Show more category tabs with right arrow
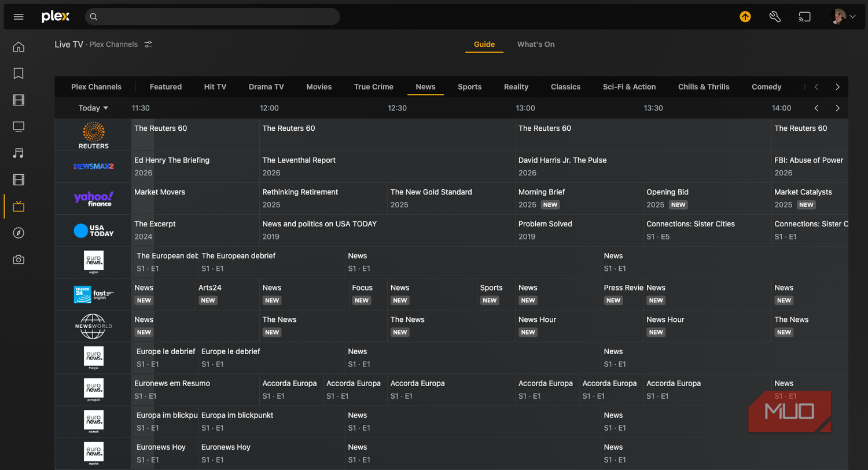 click(837, 87)
